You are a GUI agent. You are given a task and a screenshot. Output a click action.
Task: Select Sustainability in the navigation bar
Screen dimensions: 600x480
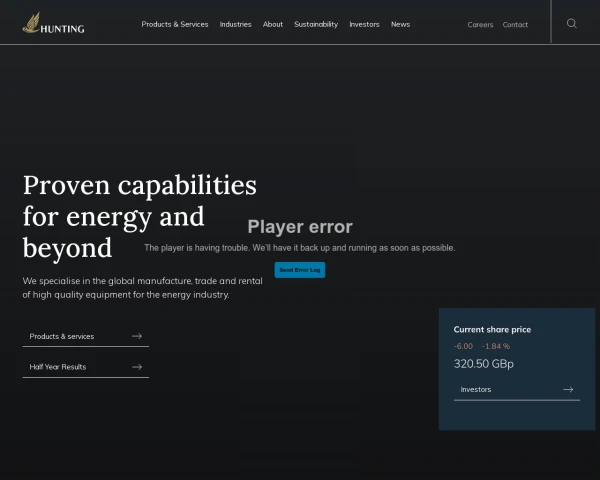click(x=316, y=24)
